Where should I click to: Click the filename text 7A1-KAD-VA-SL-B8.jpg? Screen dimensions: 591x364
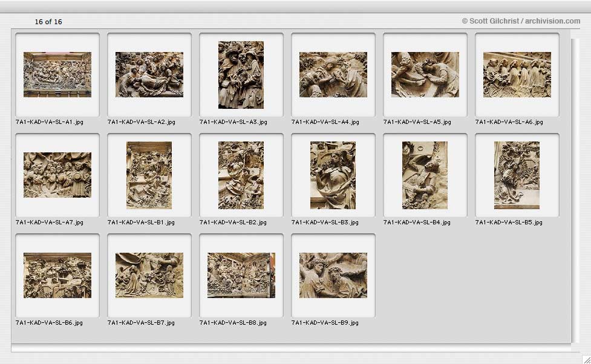click(x=233, y=323)
